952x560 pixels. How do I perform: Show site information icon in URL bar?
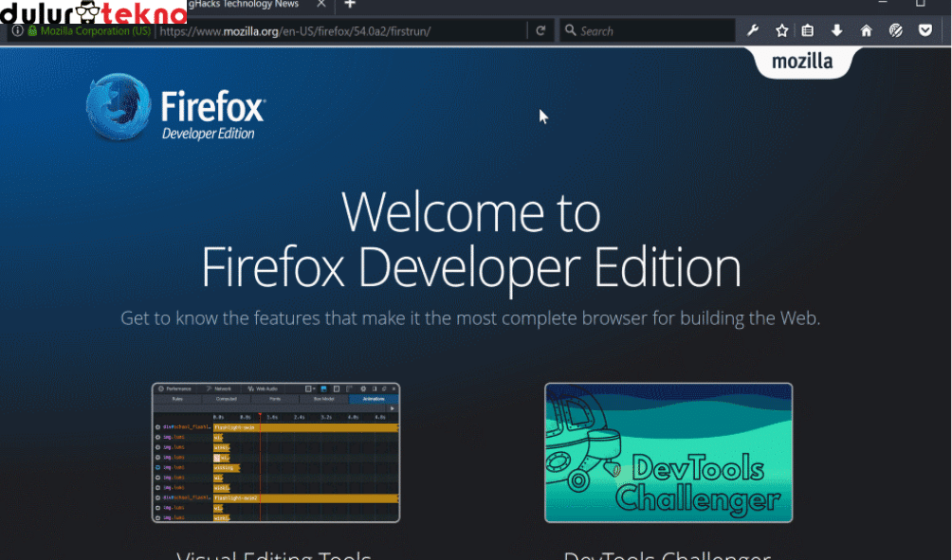pos(18,30)
